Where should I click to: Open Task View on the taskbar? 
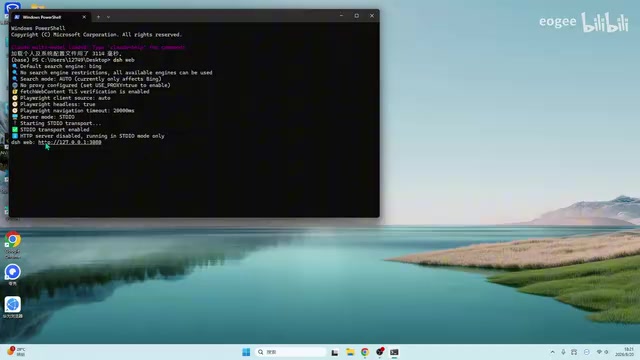pyautogui.click(x=335, y=352)
